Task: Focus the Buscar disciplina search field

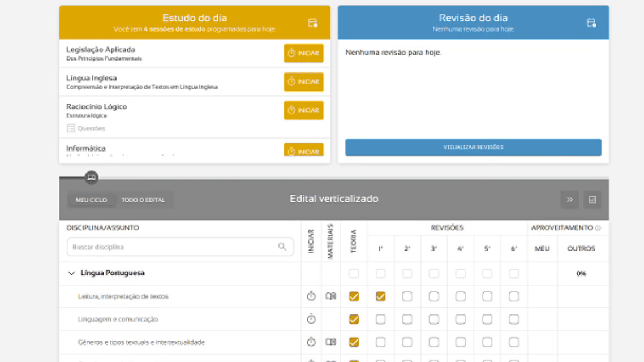Action: [180, 247]
